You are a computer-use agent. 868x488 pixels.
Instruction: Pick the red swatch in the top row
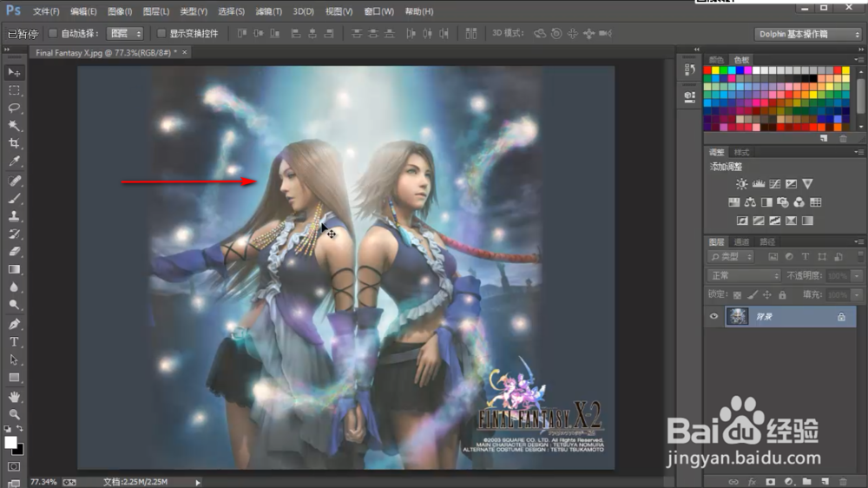pyautogui.click(x=707, y=70)
